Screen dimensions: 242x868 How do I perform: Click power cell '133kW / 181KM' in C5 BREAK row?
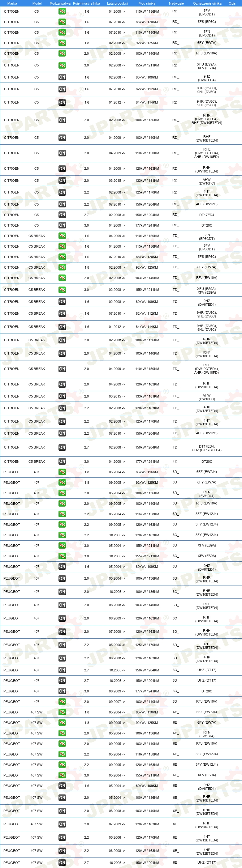tap(147, 396)
